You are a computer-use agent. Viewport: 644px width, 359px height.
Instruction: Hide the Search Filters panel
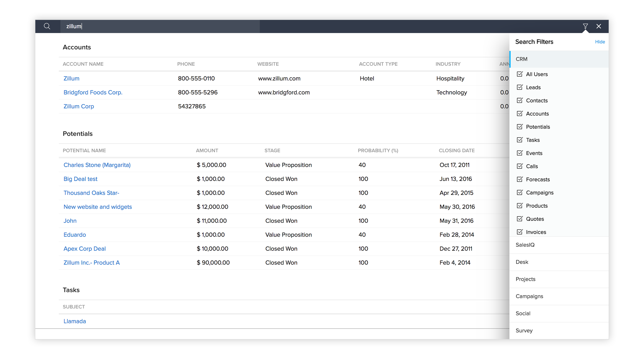click(x=600, y=42)
